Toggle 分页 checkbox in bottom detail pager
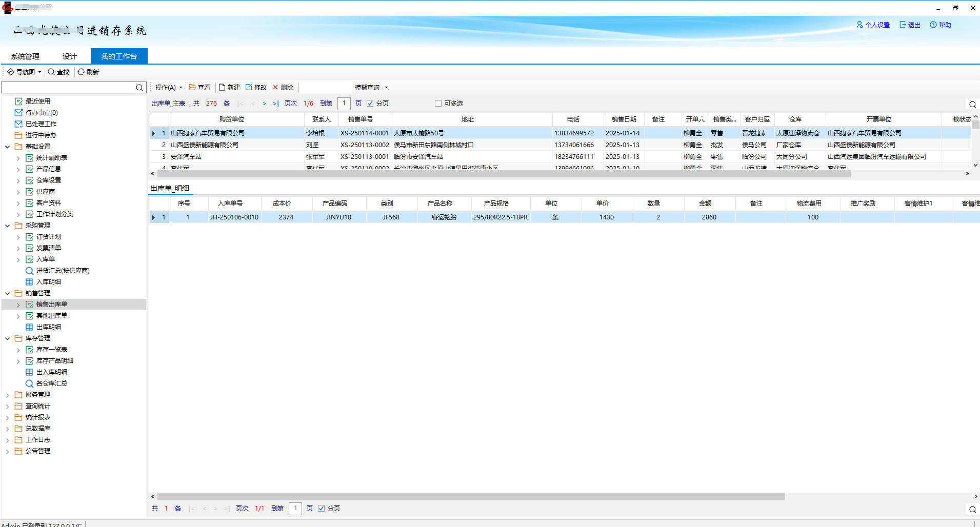980x527 pixels. [x=321, y=508]
